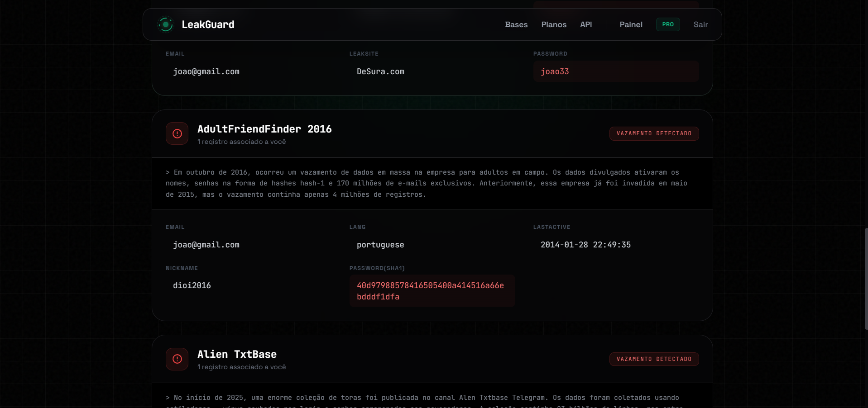The image size is (868, 408).
Task: Click the Alien TxtBase heading
Action: pyautogui.click(x=237, y=354)
